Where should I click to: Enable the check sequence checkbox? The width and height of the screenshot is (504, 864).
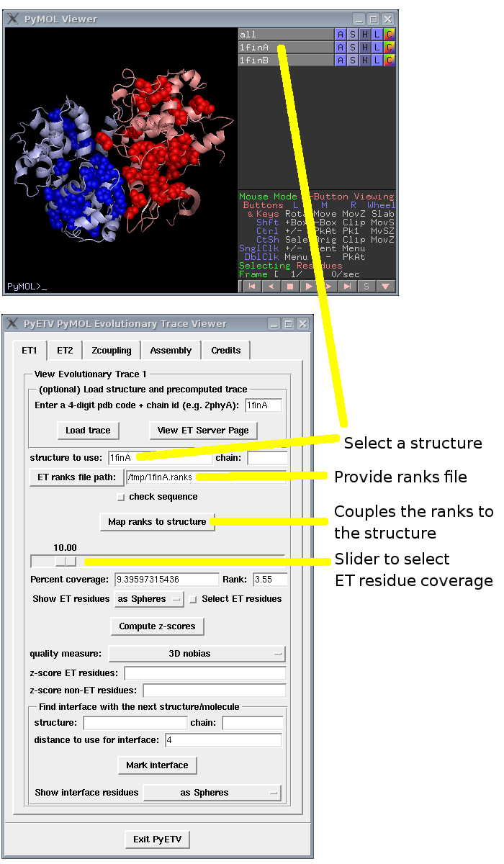(121, 497)
